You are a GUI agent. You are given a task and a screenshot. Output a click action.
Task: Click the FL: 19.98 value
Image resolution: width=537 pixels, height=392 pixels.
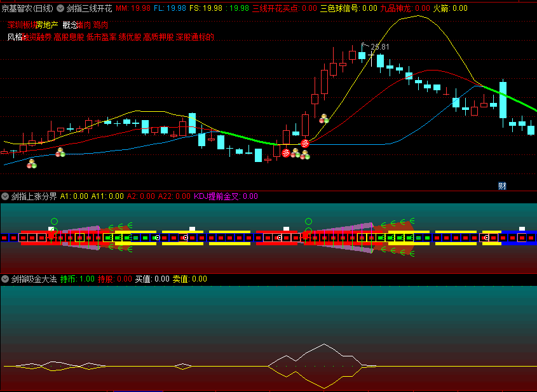(170, 8)
